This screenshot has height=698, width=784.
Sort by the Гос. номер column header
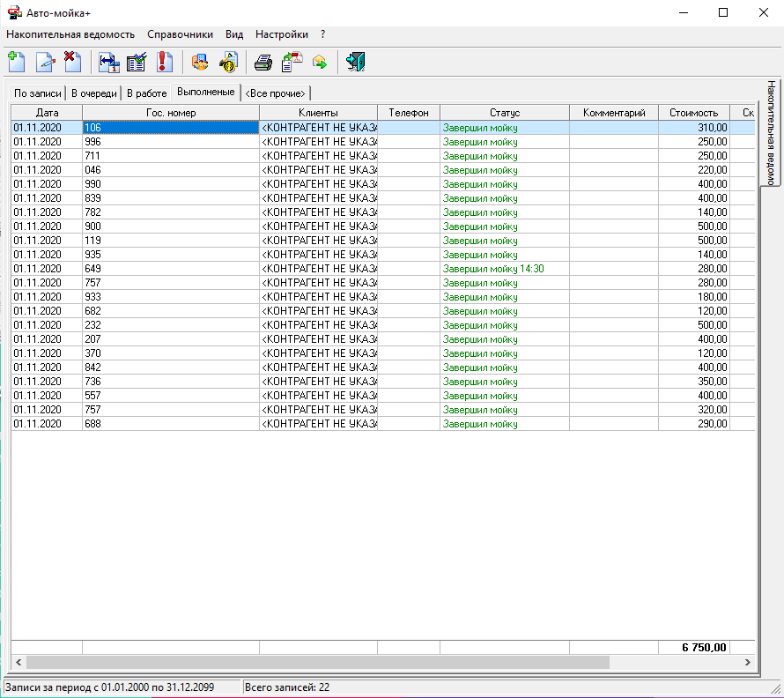coord(171,113)
